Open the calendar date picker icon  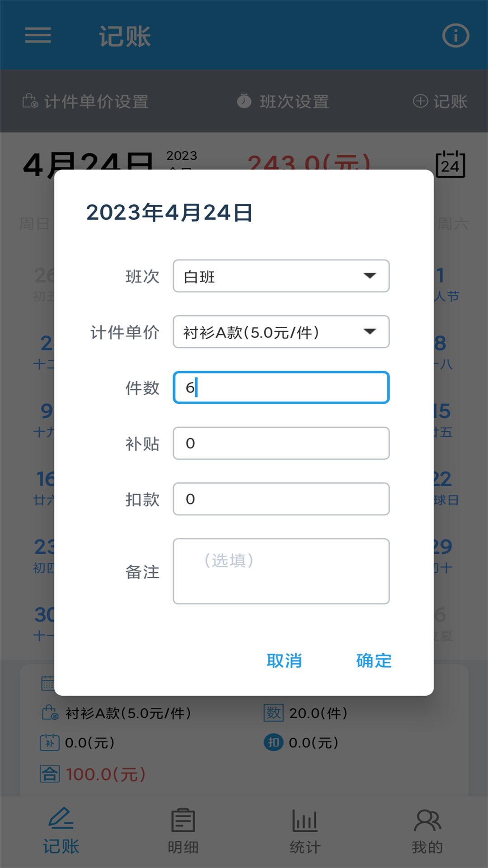450,165
